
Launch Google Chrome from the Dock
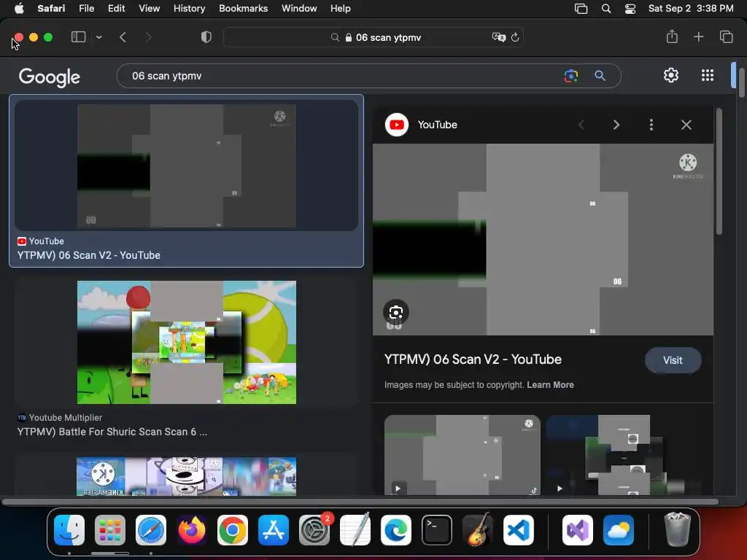click(233, 530)
